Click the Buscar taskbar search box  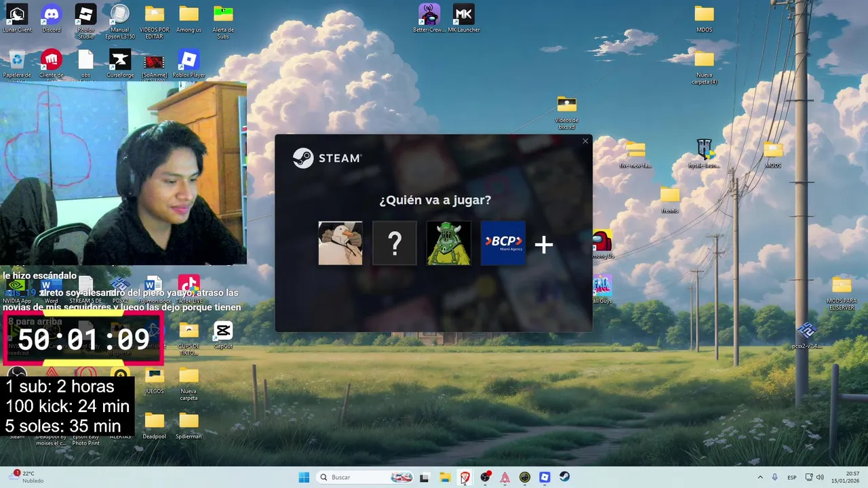click(x=366, y=477)
